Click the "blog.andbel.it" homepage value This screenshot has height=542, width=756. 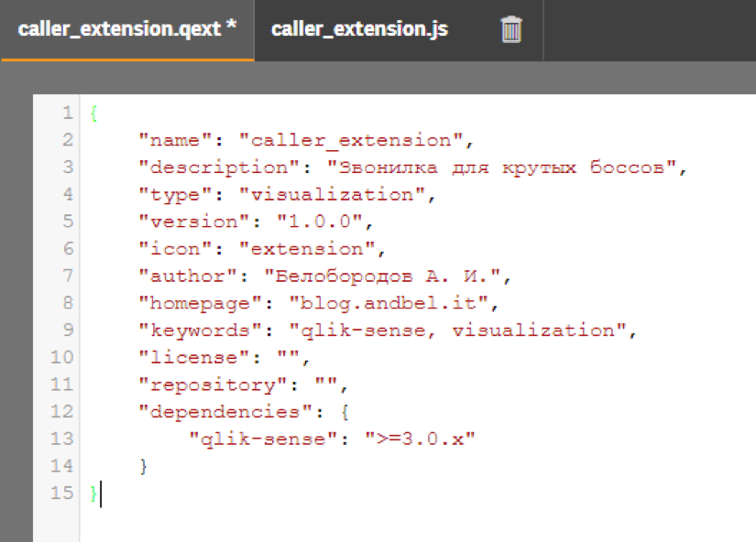click(389, 303)
